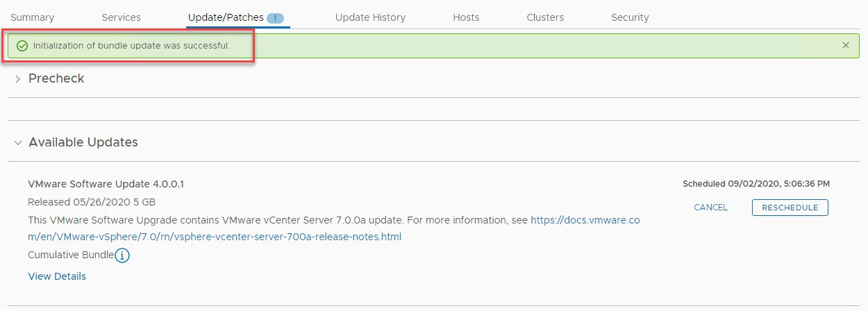
Task: Open the Summary tab
Action: [x=32, y=17]
